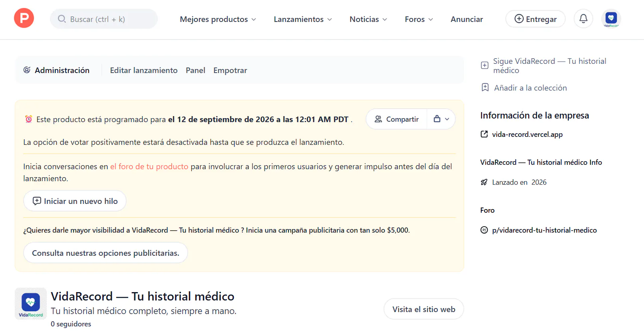Click the forum icon beside p/vidarecord-tu-historial-medico
This screenshot has width=644, height=336.
pos(484,230)
